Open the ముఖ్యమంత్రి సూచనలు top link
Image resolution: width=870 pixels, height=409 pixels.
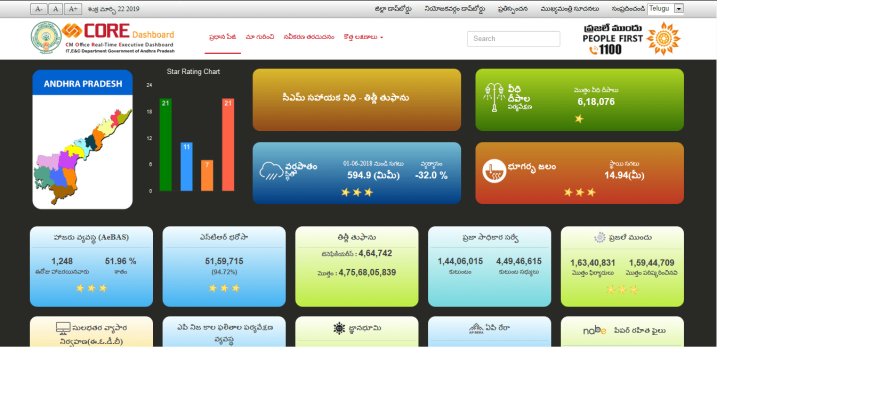570,9
